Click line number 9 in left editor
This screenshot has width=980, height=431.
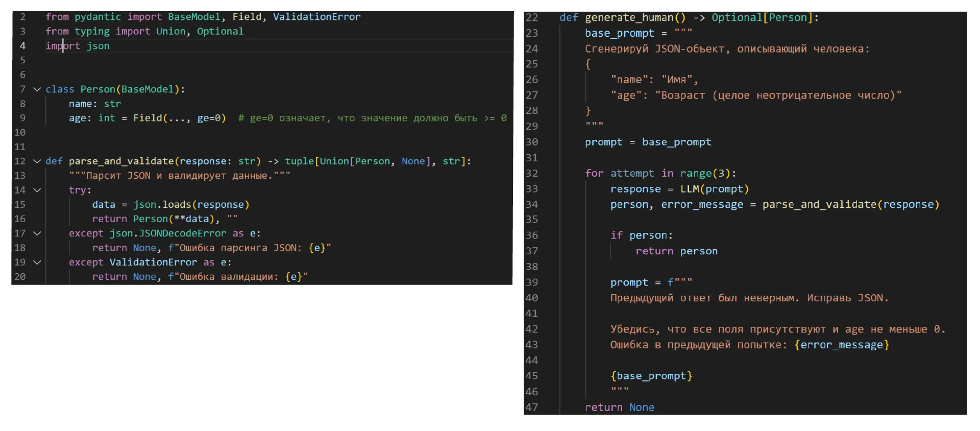[22, 118]
